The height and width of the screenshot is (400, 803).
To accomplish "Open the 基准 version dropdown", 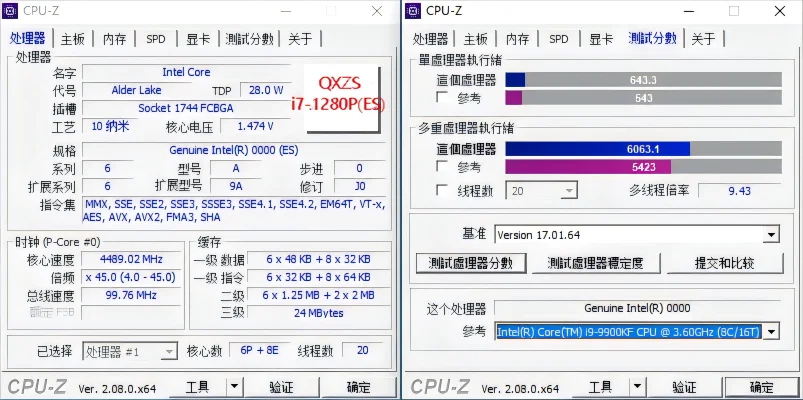I will (x=770, y=235).
